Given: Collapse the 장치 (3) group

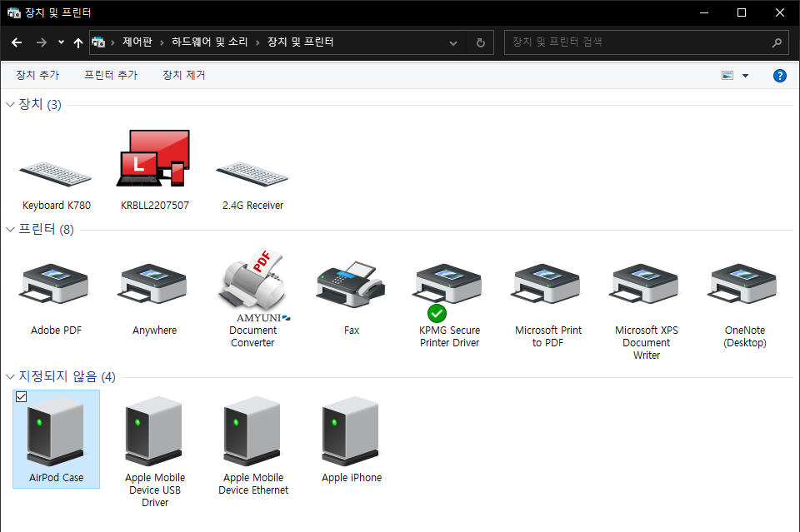Looking at the screenshot, I should tap(10, 104).
